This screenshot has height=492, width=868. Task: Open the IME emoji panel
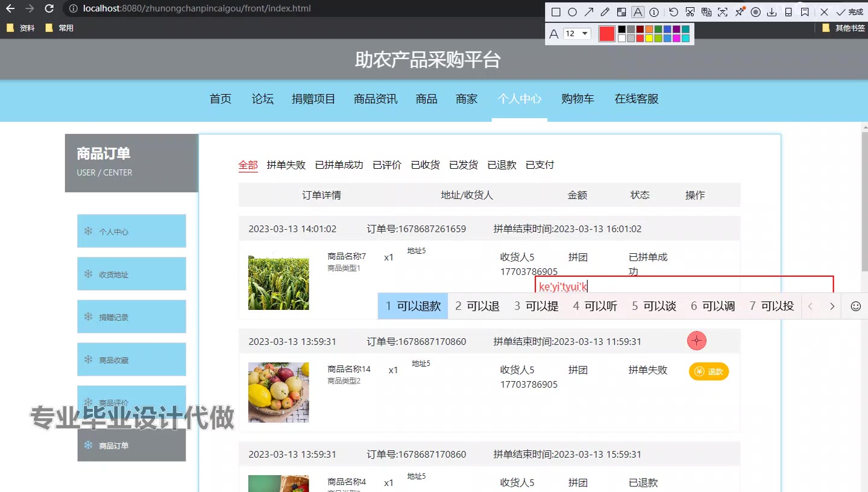point(855,306)
